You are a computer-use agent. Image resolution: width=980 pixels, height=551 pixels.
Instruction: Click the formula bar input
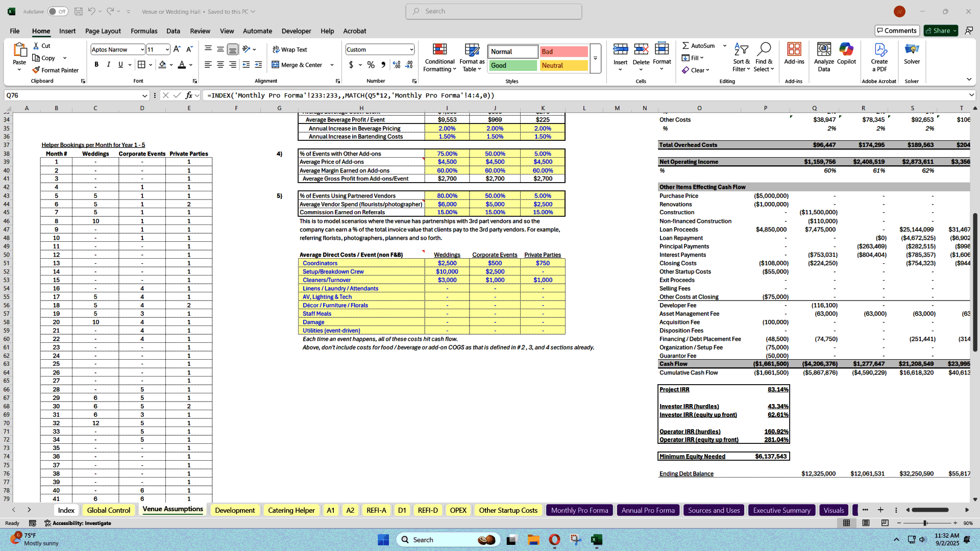click(x=584, y=95)
